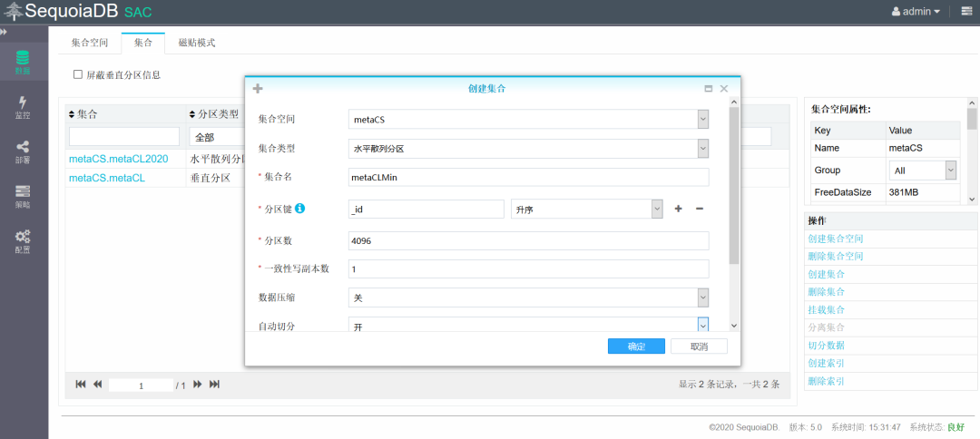The height and width of the screenshot is (439, 980).
Task: Focus the page number input box
Action: pos(142,385)
